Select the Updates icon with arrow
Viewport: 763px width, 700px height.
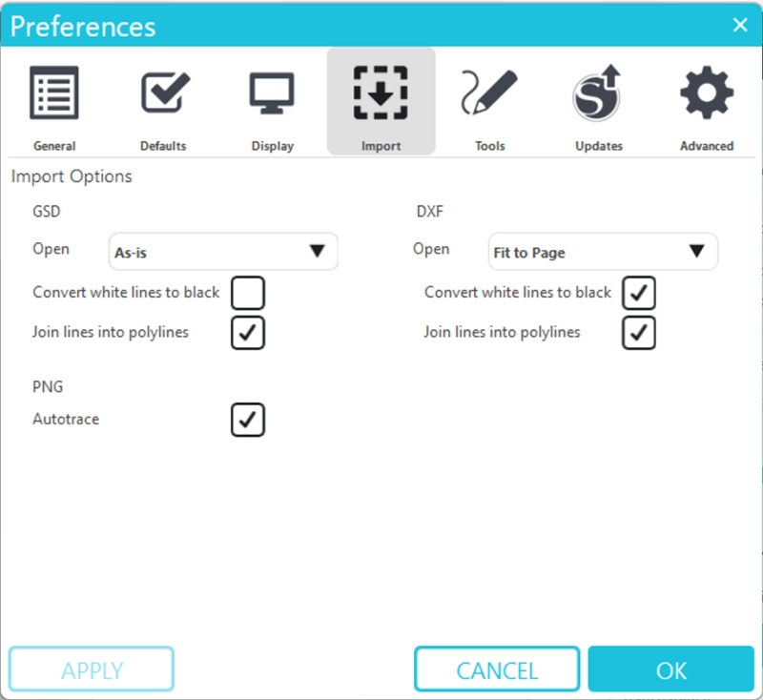coord(598,95)
